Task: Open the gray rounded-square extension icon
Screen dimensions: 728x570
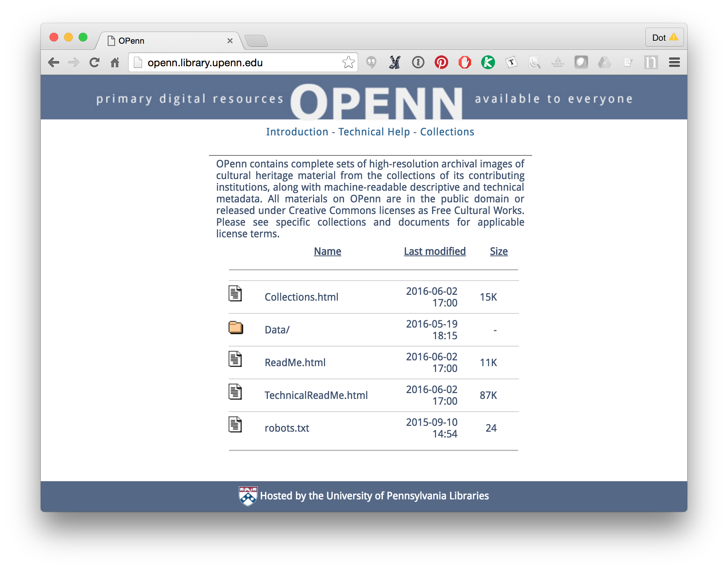Action: (x=581, y=62)
